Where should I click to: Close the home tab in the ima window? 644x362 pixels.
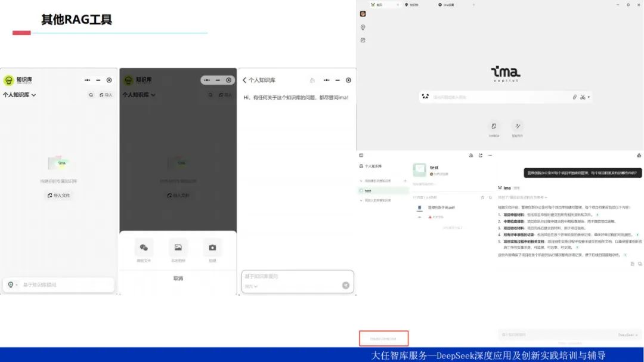[x=398, y=5]
